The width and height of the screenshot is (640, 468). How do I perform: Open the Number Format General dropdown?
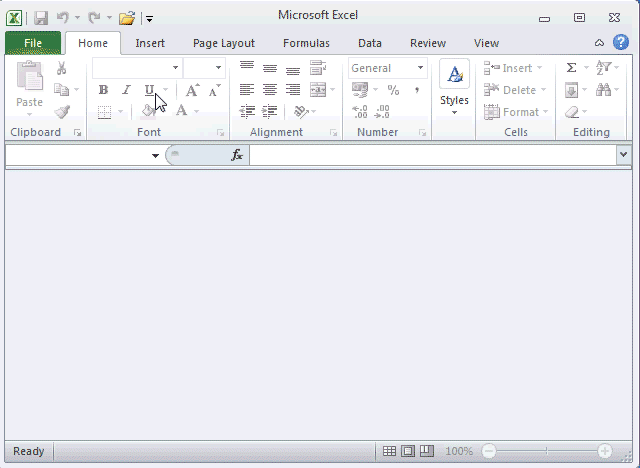point(420,68)
